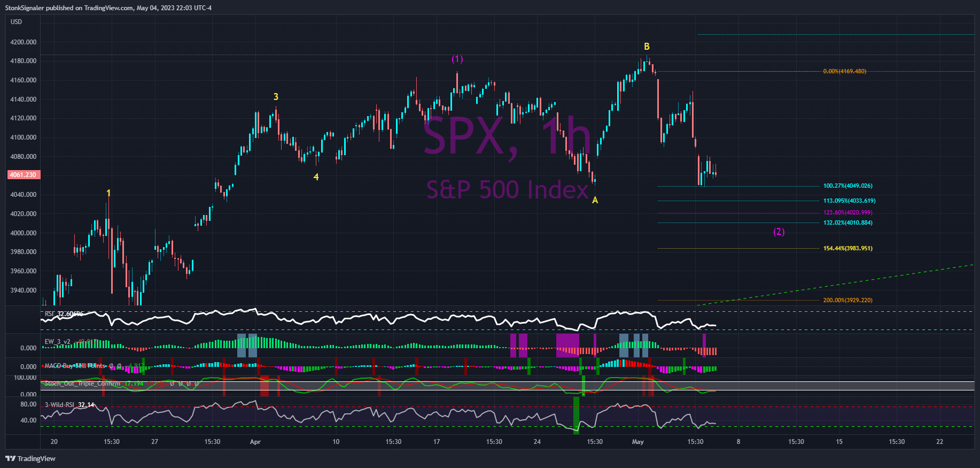The width and height of the screenshot is (980, 468).
Task: Click the 100.27%(4049.026) Fibonacci label
Action: click(x=848, y=186)
